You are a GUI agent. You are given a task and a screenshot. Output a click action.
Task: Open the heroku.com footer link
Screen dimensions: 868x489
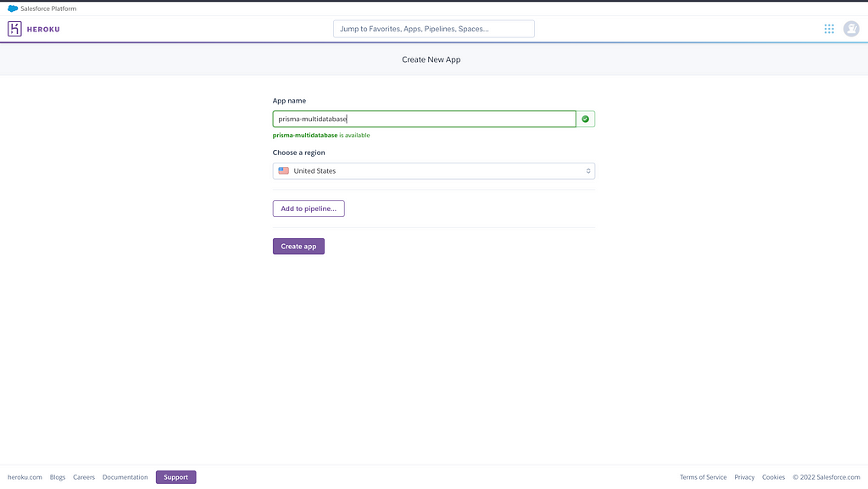25,477
